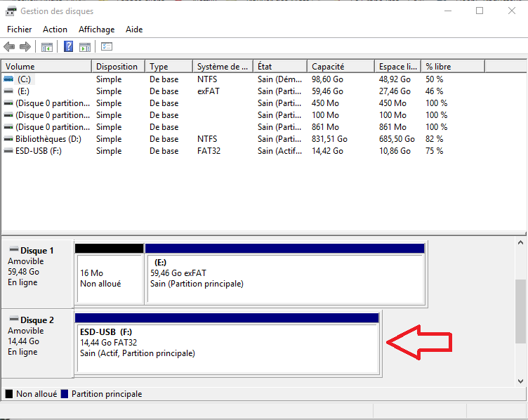
Task: Click the scrollbar down arrow in disk pane
Action: (521, 381)
